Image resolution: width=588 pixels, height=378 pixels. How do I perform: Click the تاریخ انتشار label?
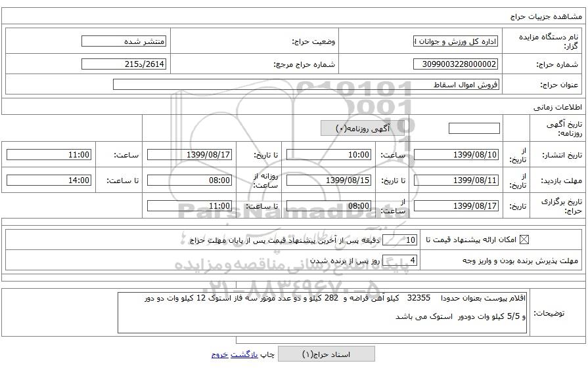point(562,155)
